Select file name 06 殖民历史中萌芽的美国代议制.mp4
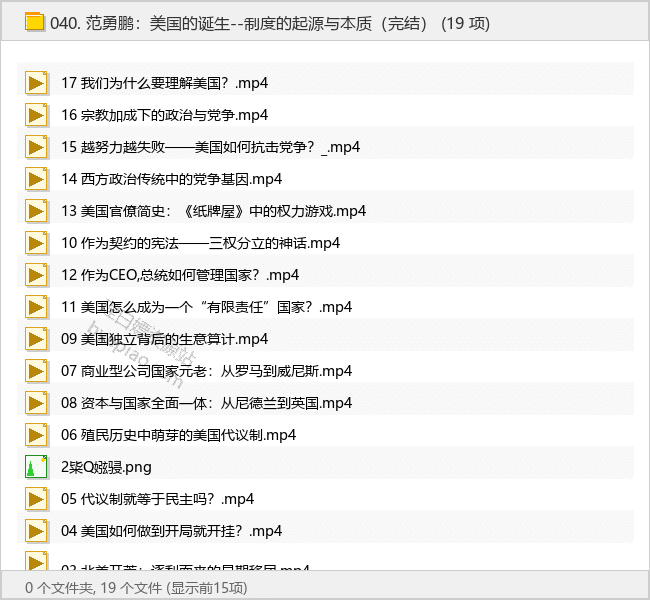Viewport: 650px width, 600px height. pyautogui.click(x=179, y=435)
